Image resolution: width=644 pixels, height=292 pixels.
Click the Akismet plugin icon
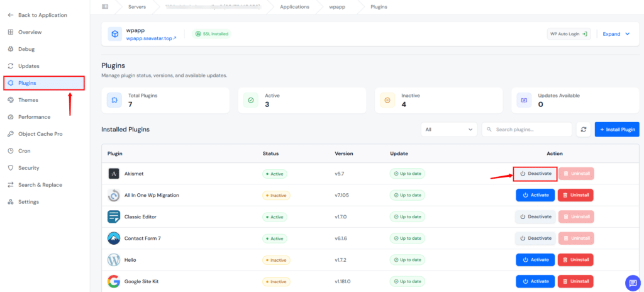tap(114, 174)
